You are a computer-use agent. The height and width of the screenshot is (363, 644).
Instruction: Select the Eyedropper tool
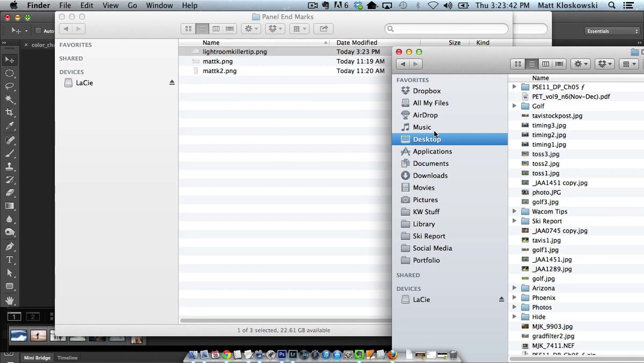coord(10,126)
